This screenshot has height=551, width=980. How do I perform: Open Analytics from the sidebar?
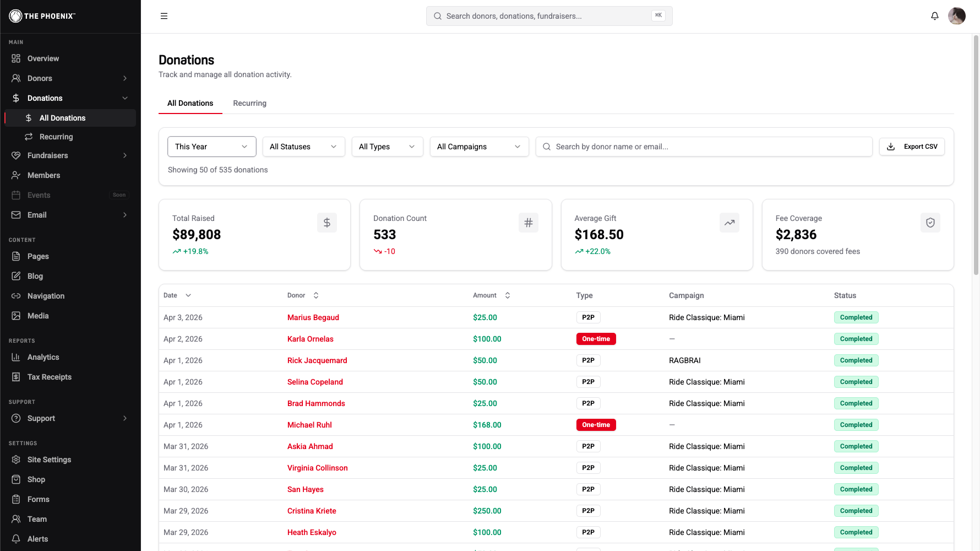click(x=43, y=357)
